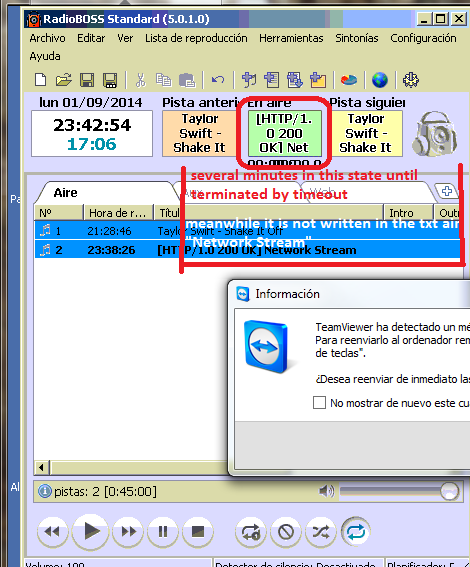Open the Archivo menu
This screenshot has width=470, height=567.
47,38
